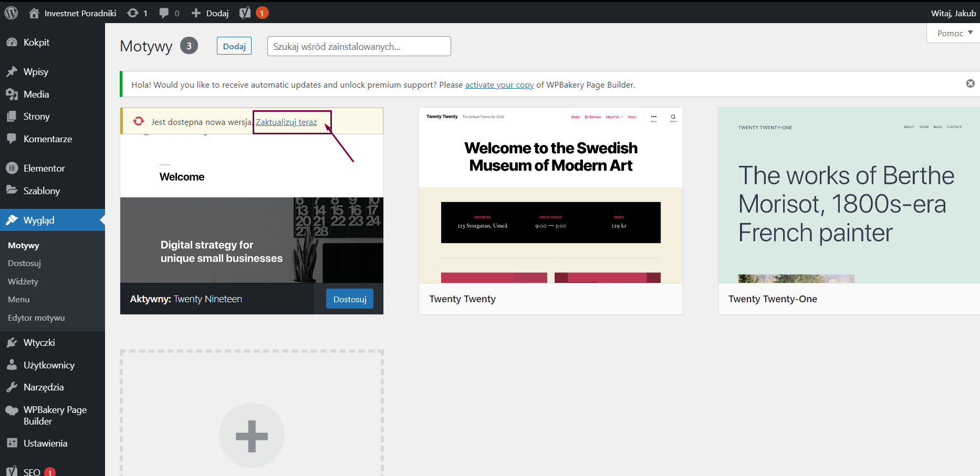Click the plus icon to add new theme
The height and width of the screenshot is (476, 980).
pyautogui.click(x=252, y=435)
